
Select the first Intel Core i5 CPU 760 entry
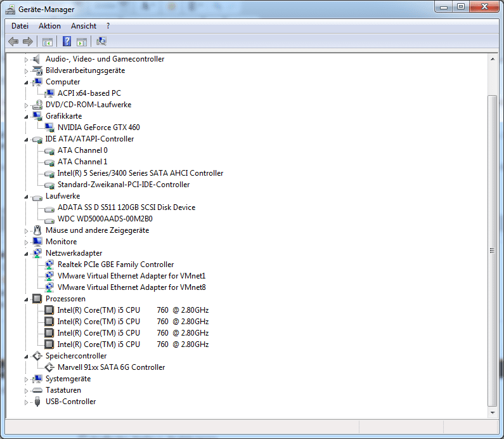(x=133, y=310)
